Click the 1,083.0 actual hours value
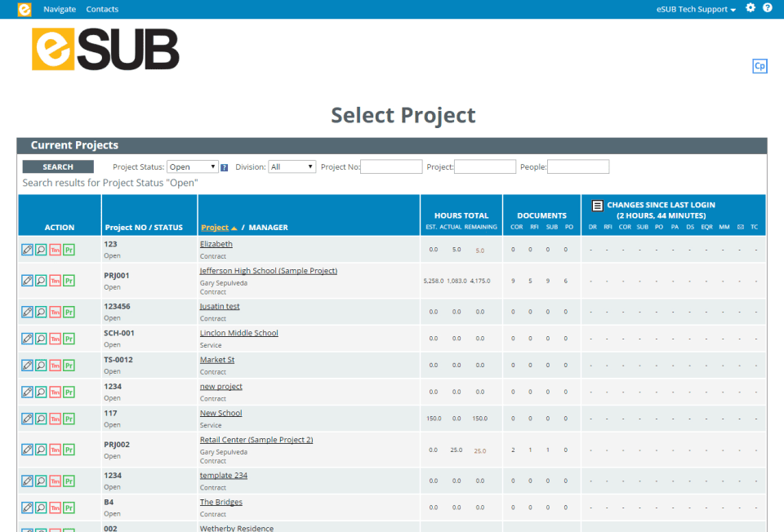 pyautogui.click(x=457, y=281)
